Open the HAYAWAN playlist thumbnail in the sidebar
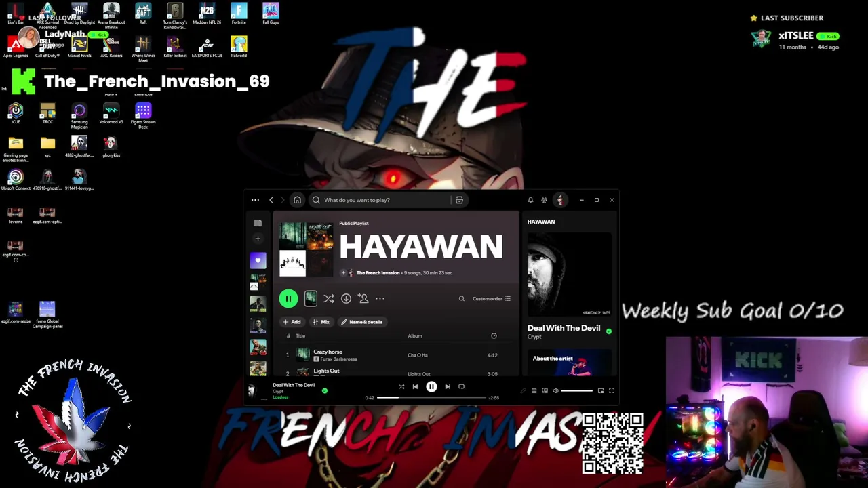 pyautogui.click(x=258, y=281)
